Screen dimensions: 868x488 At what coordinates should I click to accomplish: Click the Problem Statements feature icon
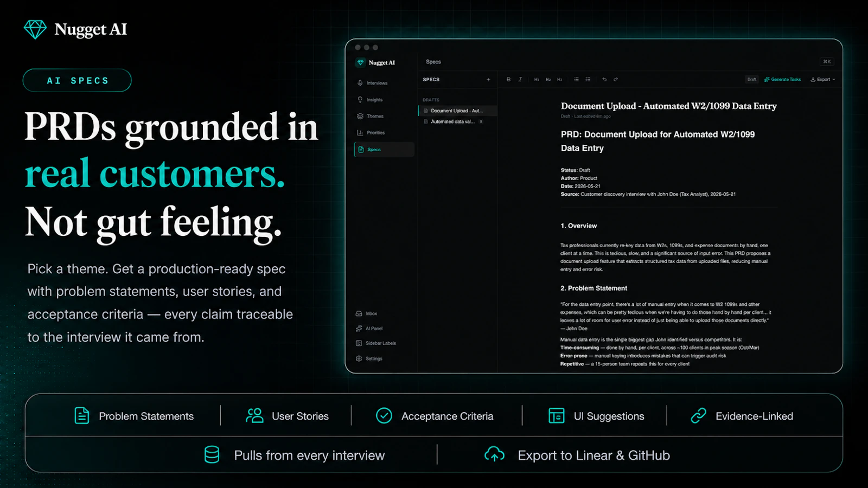point(82,416)
